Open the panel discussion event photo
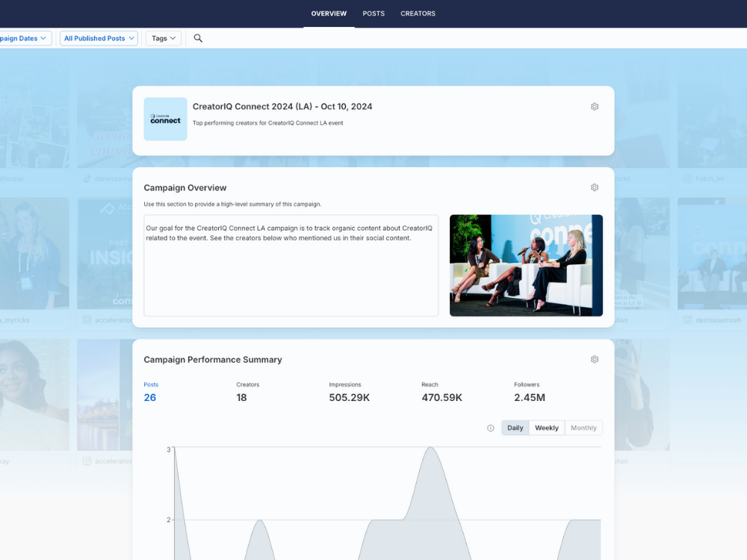747x560 pixels. tap(526, 265)
